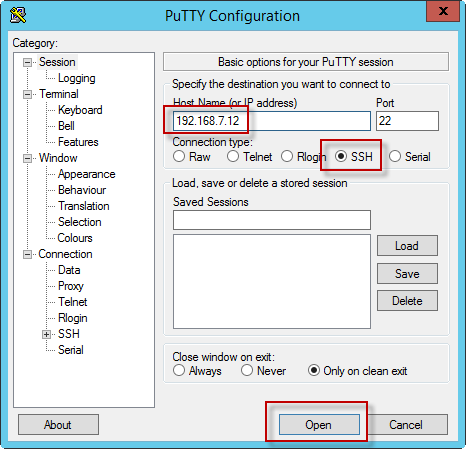Click the Host Name input field
The height and width of the screenshot is (449, 466).
tap(272, 121)
